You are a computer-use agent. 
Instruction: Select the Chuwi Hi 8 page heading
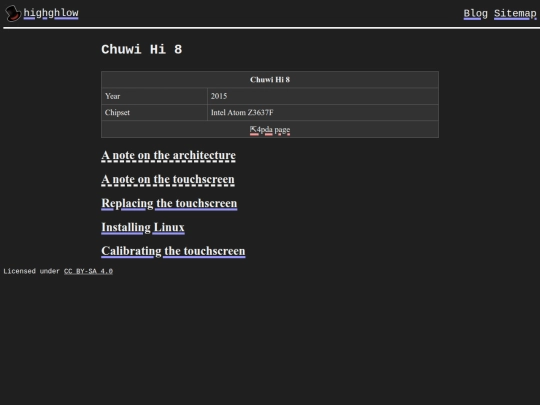click(142, 50)
